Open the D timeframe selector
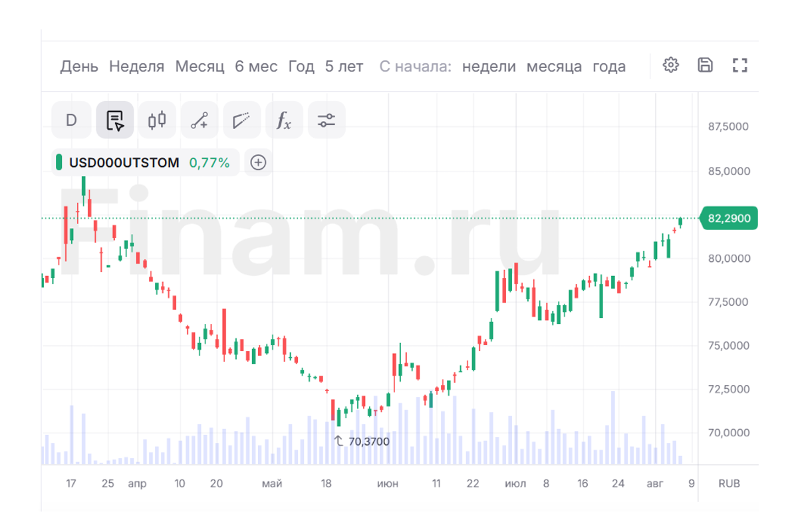Screen dimensions: 798x532 click(71, 120)
